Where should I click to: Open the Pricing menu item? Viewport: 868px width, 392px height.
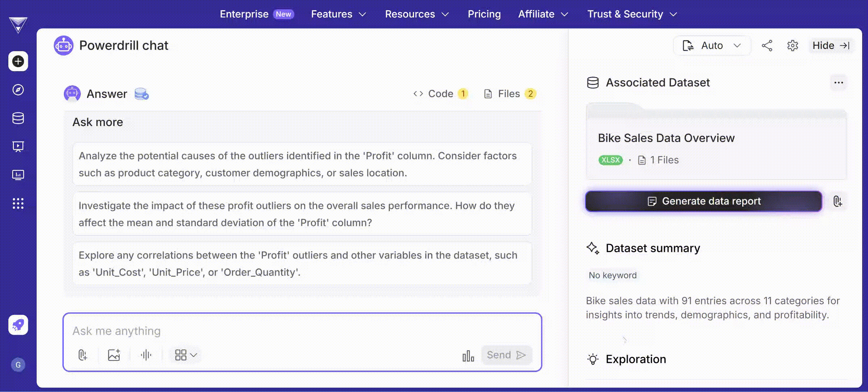click(484, 14)
